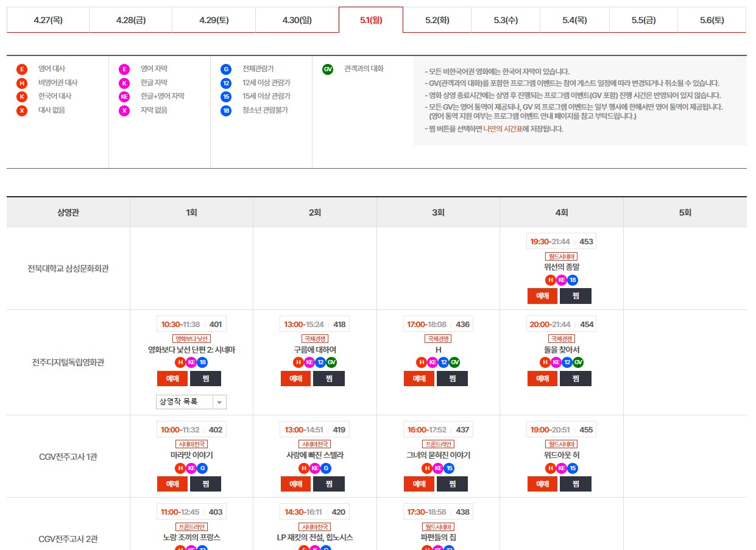Open the film title 그녀의 묻혀진 이야기

point(438,455)
